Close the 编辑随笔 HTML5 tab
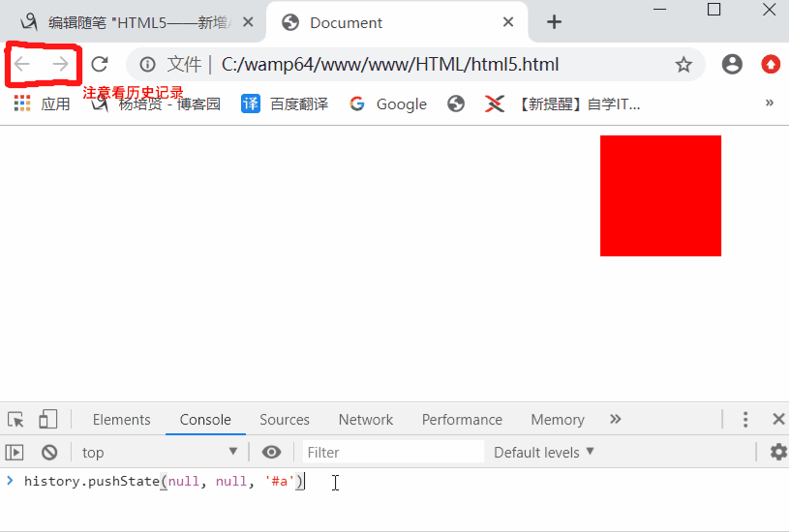 point(248,22)
